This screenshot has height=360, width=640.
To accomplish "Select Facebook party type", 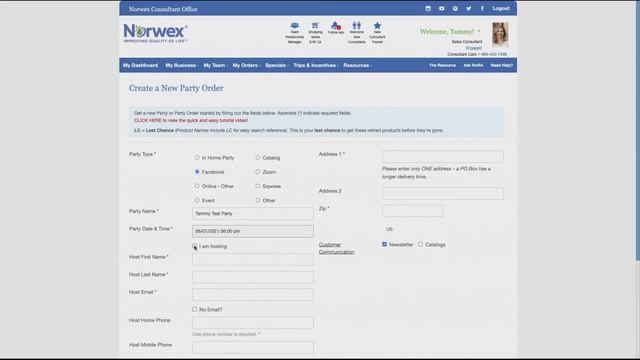I will [197, 172].
